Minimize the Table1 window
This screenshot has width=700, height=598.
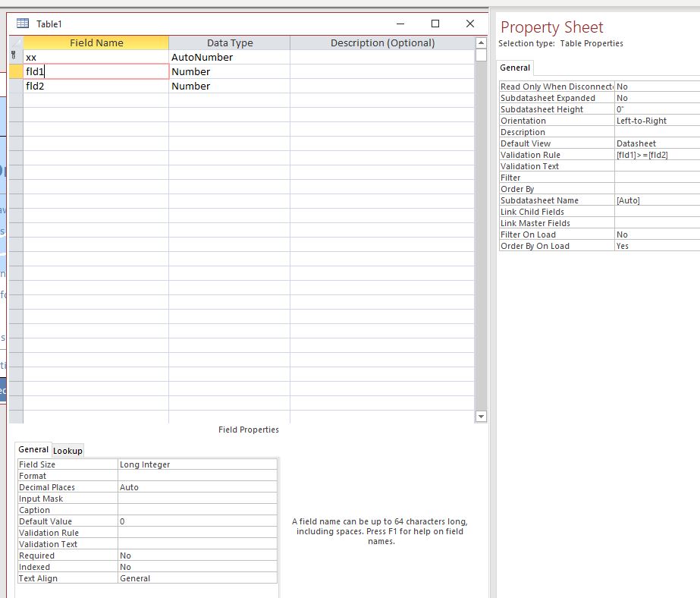point(400,24)
